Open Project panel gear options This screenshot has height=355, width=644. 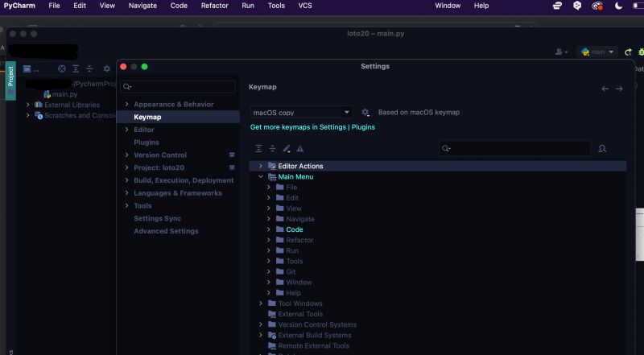point(107,68)
